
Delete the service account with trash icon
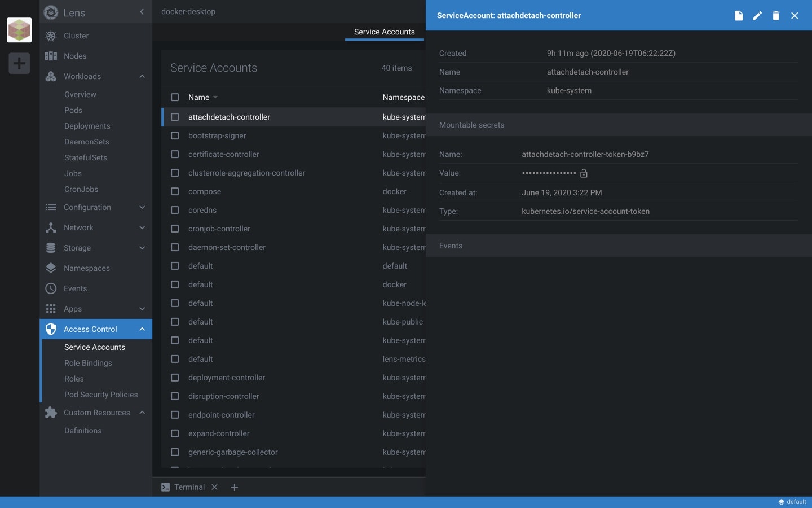776,15
